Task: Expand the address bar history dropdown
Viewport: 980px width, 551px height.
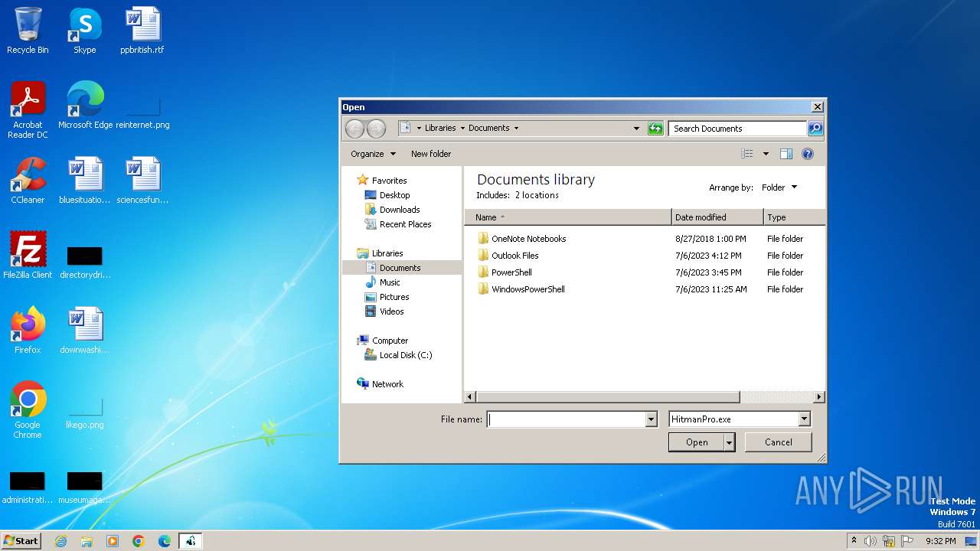Action: pyautogui.click(x=636, y=129)
